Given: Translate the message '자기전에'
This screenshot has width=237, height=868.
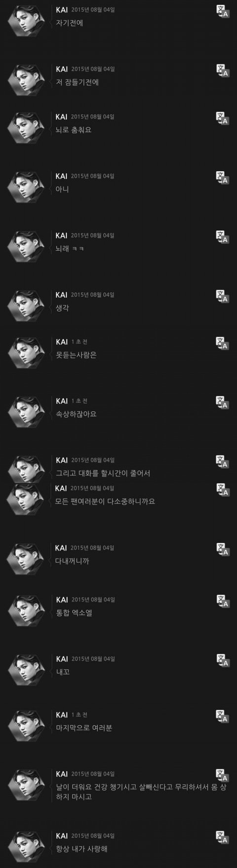Looking at the screenshot, I should point(222,12).
